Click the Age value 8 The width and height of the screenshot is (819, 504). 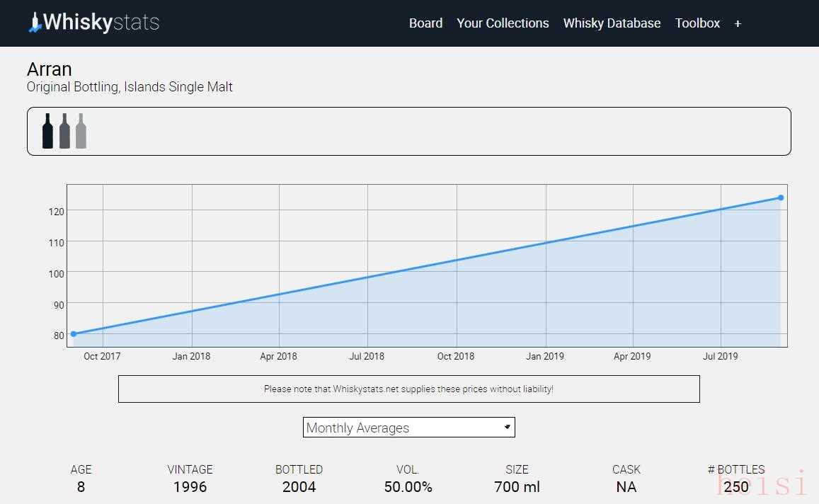(x=81, y=487)
